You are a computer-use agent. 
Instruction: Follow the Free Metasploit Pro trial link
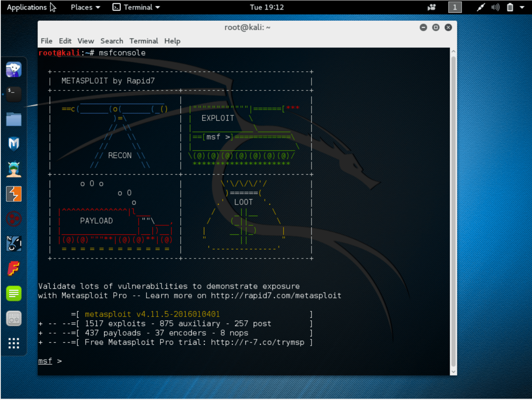pyautogui.click(x=257, y=342)
